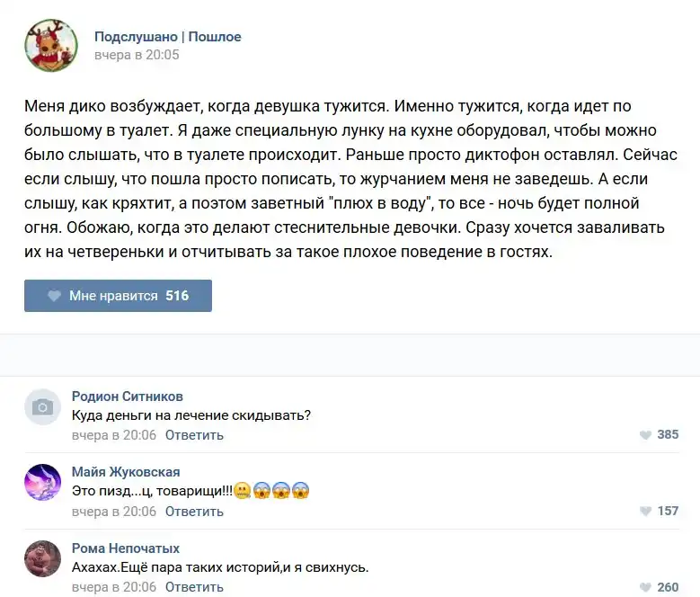Click Ответить under Рома Непочатых's comment
This screenshot has width=700, height=597.
[x=194, y=587]
